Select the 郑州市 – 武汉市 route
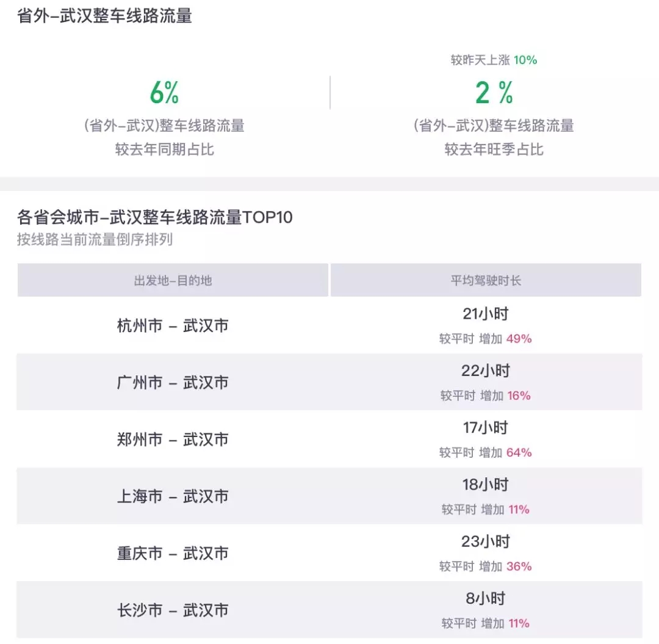The height and width of the screenshot is (644, 659). [x=173, y=440]
